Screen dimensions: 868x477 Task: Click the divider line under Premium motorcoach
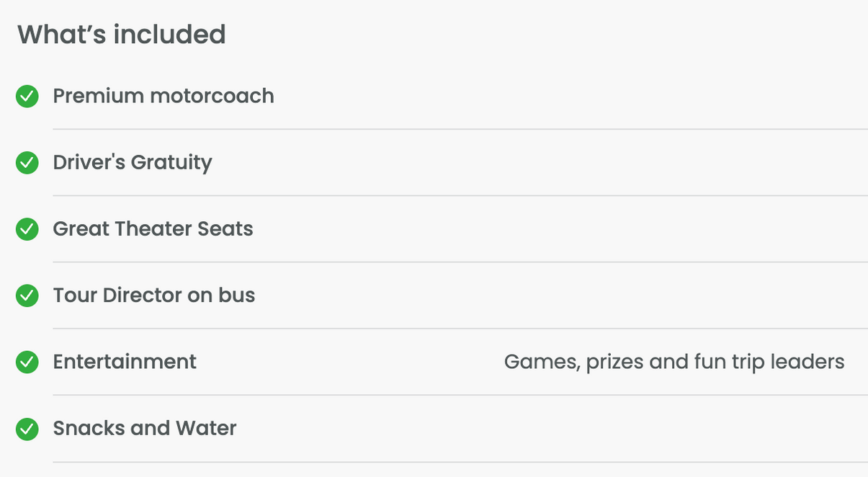(460, 129)
